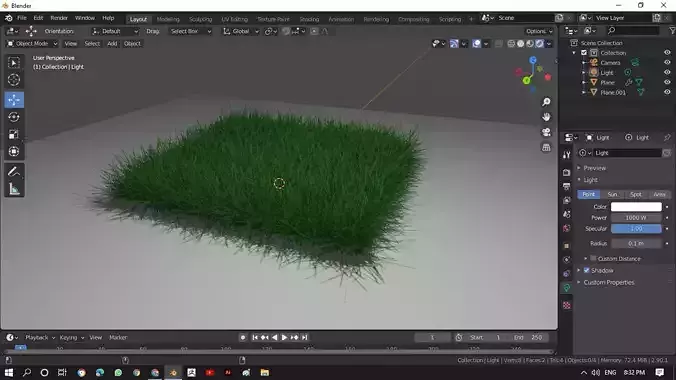Open the Active Tool properties tab
This screenshot has width=676, height=380.
tap(566, 155)
